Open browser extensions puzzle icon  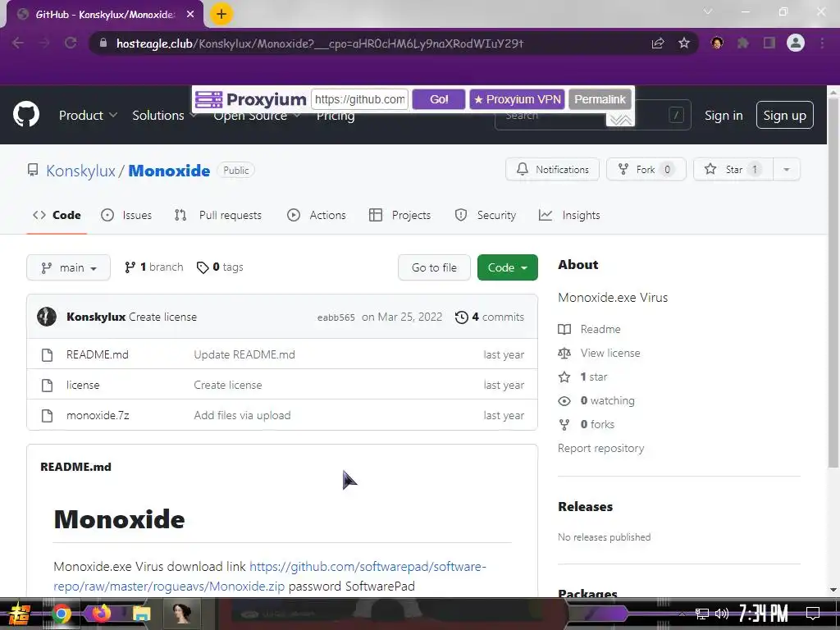click(743, 43)
